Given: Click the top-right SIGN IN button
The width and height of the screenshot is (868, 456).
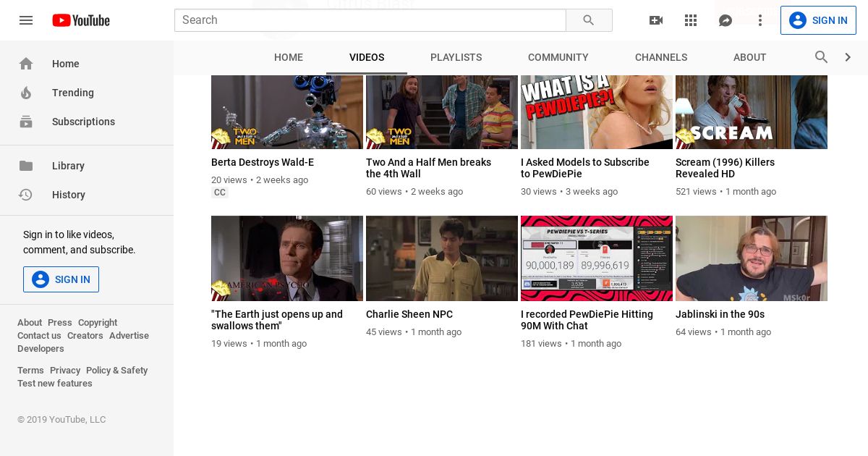Looking at the screenshot, I should tap(818, 20).
